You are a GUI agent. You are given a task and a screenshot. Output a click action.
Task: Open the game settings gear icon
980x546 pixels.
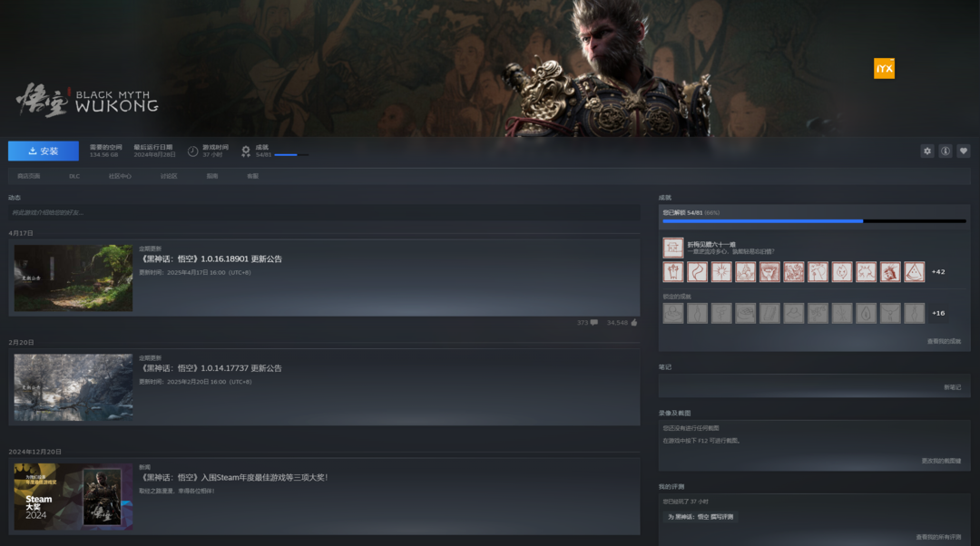(926, 151)
